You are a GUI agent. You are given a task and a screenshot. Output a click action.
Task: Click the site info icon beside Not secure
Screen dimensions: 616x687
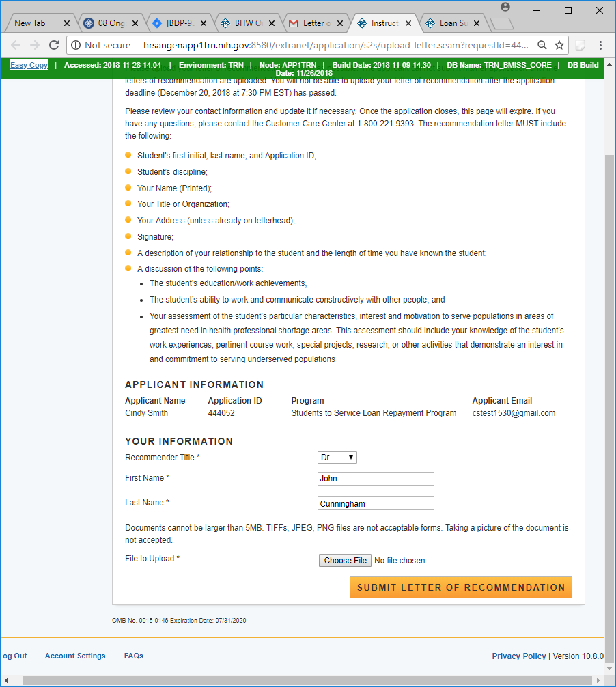click(75, 45)
